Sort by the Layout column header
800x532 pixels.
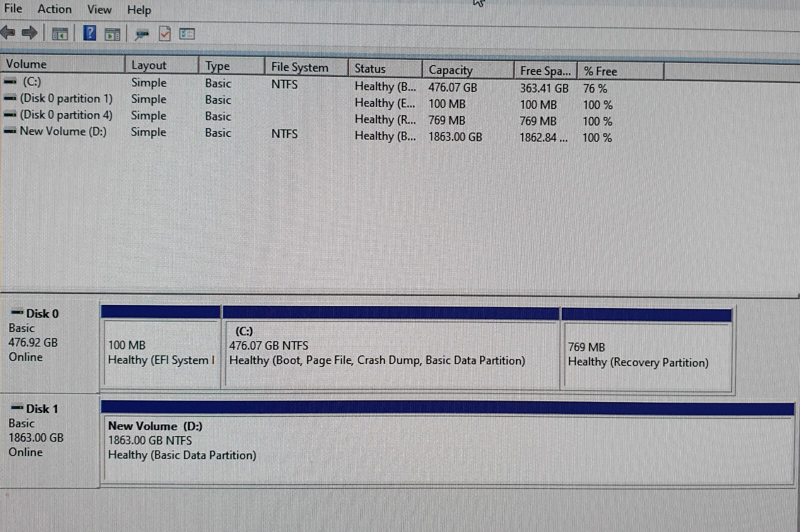coord(162,65)
